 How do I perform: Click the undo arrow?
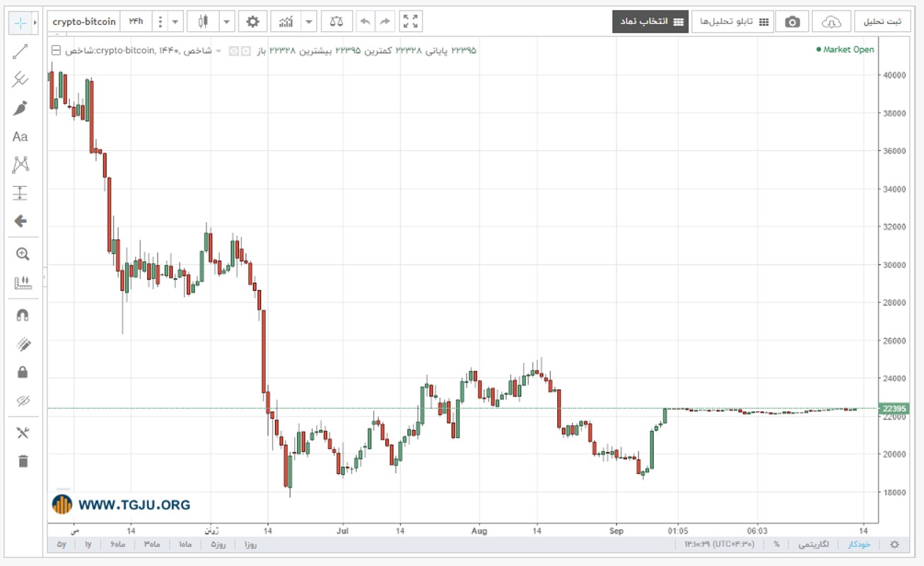click(x=365, y=21)
